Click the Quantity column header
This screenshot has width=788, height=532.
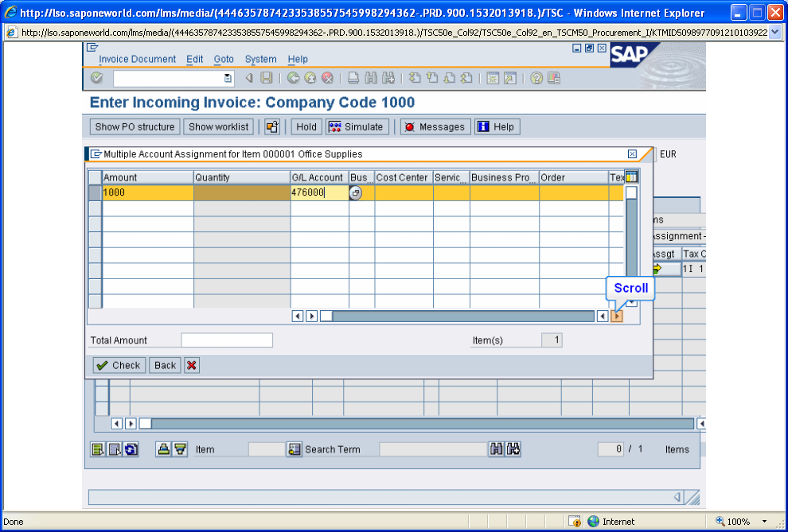pos(242,177)
